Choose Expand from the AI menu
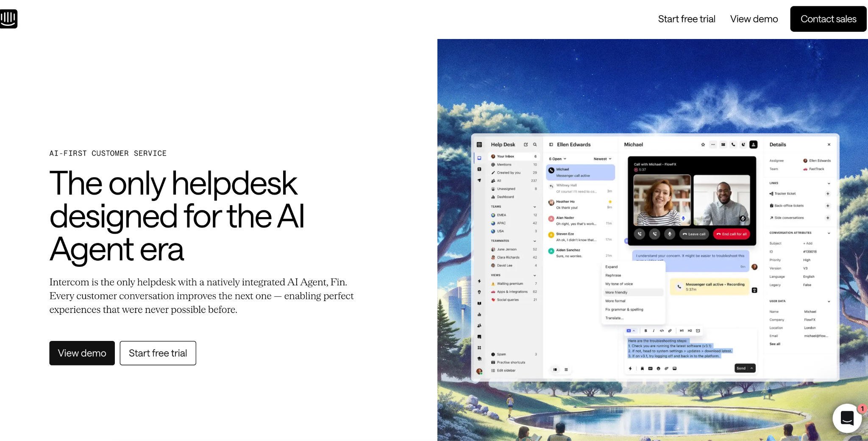Viewport: 868px width, 441px height. [x=612, y=267]
